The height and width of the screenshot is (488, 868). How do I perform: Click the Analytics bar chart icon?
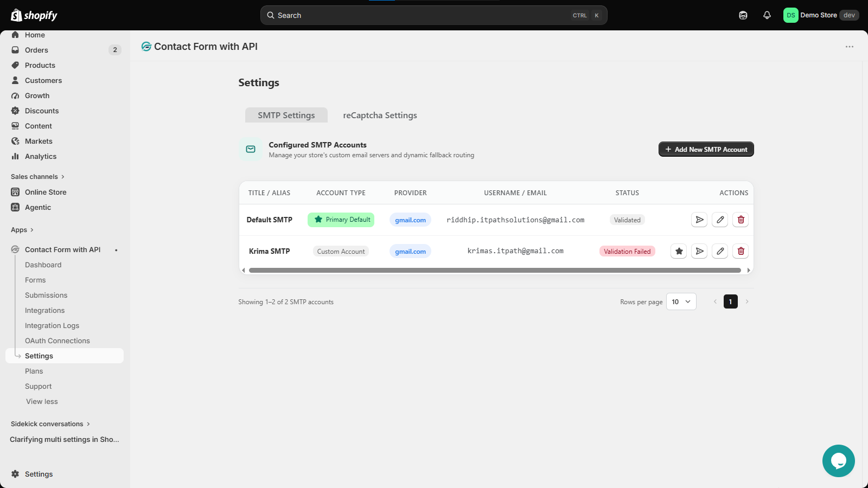pyautogui.click(x=15, y=156)
